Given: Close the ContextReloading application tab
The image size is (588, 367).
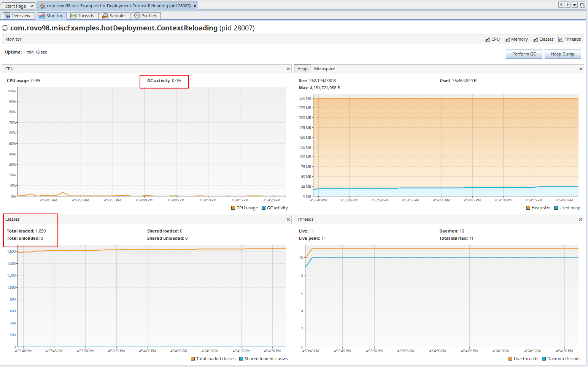Looking at the screenshot, I should coord(195,6).
